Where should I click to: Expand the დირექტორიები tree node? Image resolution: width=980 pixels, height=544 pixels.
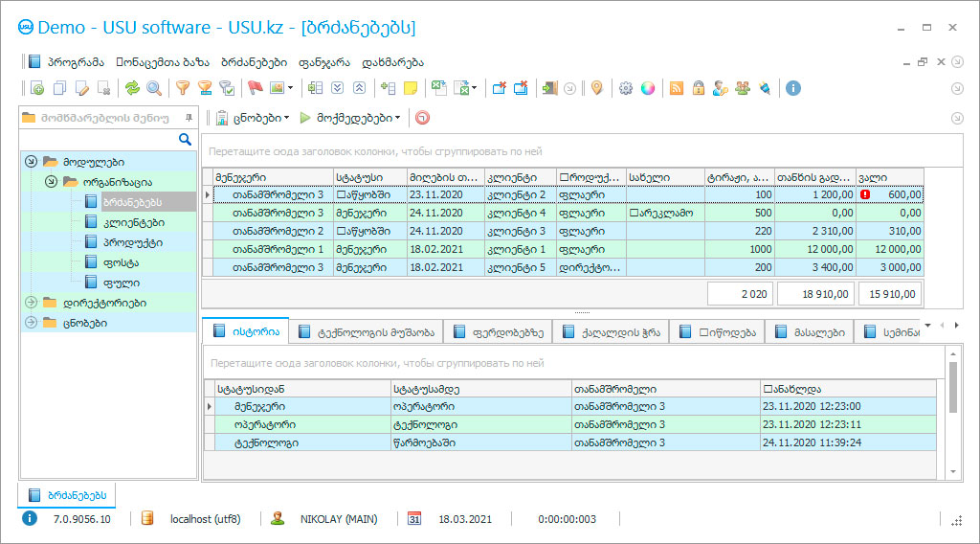pos(31,303)
